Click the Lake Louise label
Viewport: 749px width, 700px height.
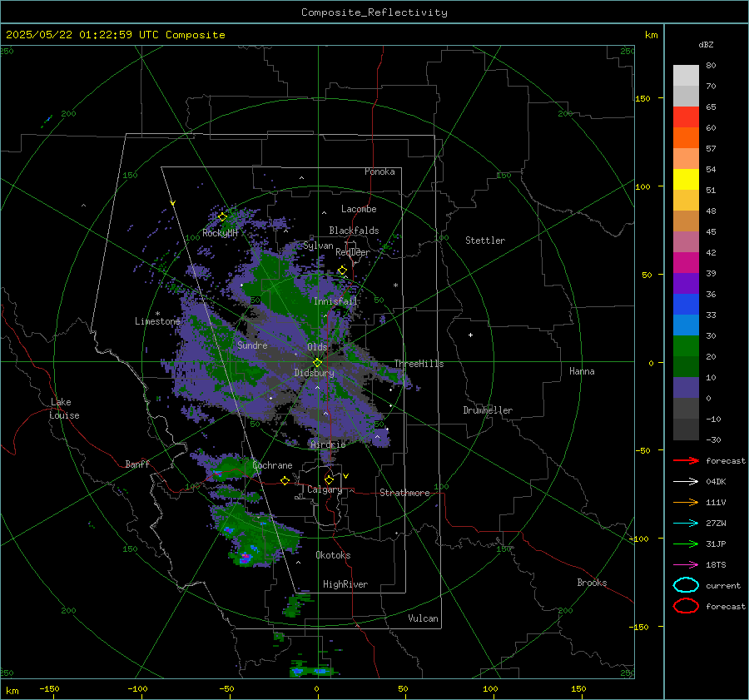[65, 409]
